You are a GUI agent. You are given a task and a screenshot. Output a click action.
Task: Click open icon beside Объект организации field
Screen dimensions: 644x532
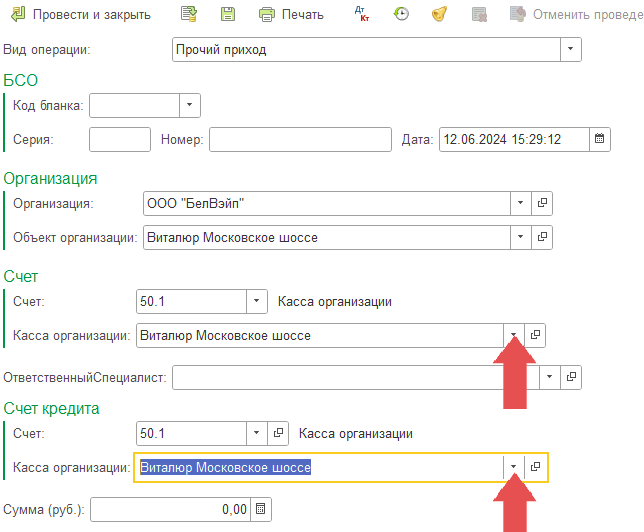542,237
